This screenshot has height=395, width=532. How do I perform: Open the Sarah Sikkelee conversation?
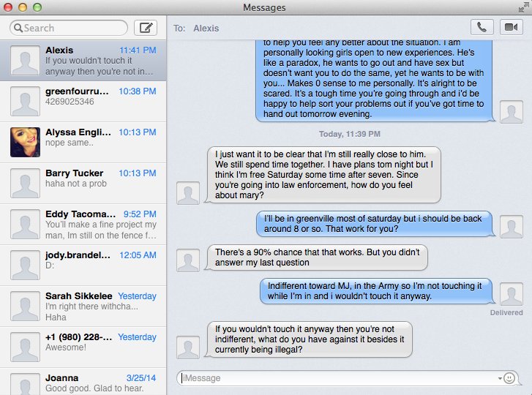83,306
